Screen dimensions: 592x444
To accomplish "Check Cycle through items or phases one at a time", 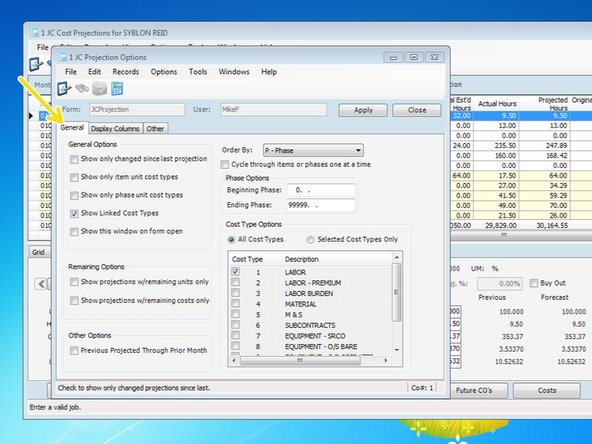I will click(x=225, y=165).
